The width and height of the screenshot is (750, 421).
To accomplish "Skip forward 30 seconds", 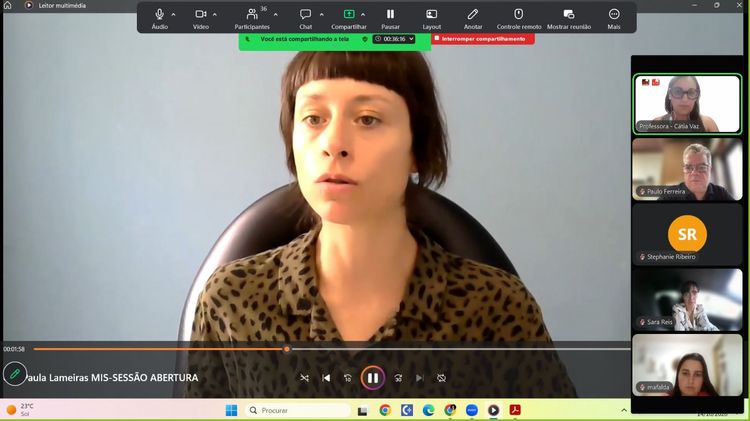I will point(398,378).
